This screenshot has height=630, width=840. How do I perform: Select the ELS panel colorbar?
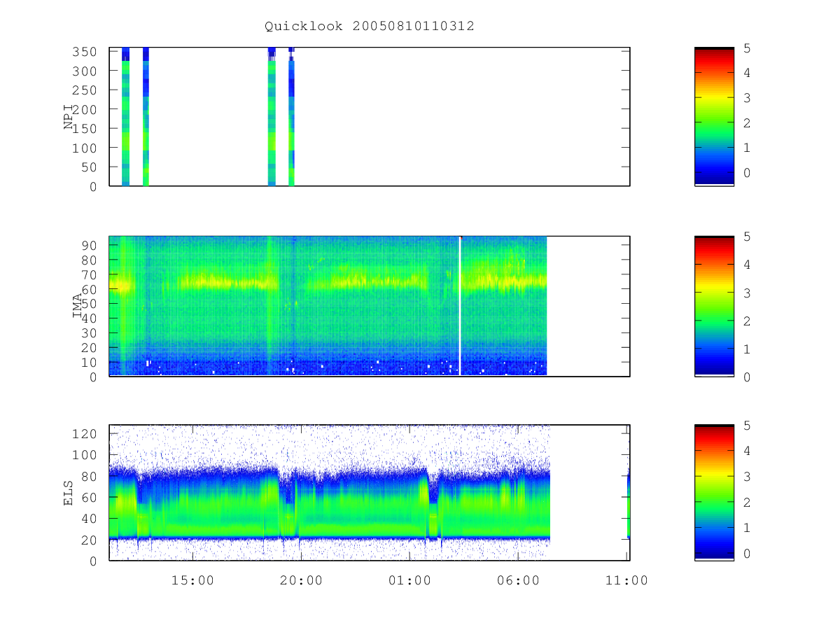(714, 493)
